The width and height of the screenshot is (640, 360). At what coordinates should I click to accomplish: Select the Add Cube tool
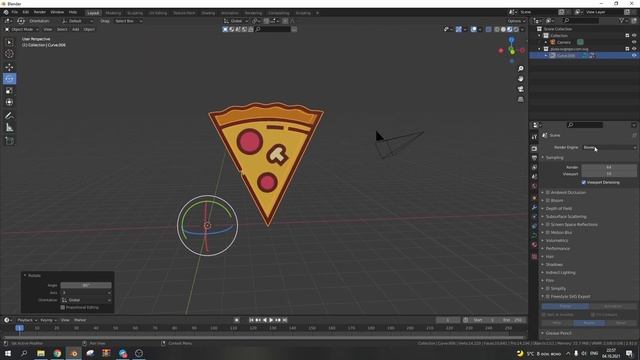pyautogui.click(x=9, y=141)
